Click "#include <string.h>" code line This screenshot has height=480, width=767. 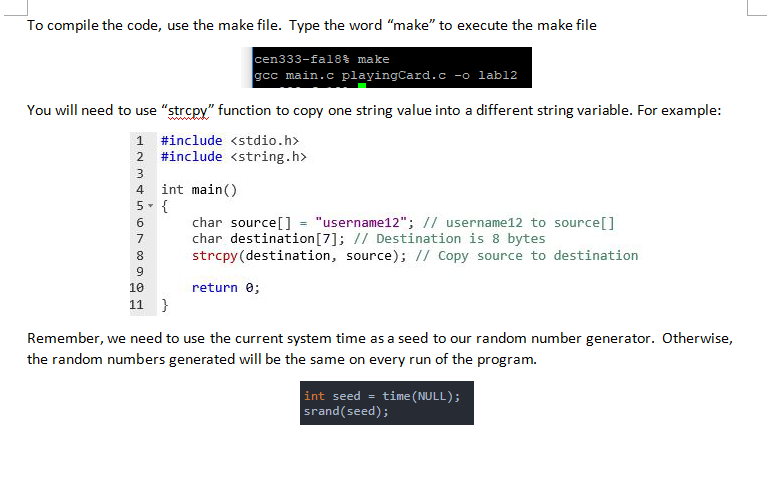pos(233,157)
